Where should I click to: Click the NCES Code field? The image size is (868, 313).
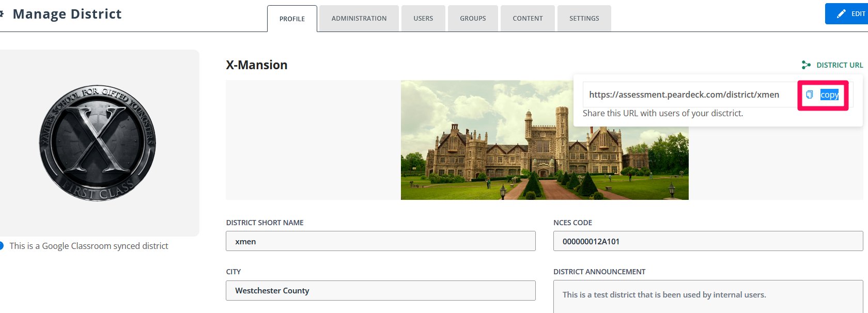(708, 241)
